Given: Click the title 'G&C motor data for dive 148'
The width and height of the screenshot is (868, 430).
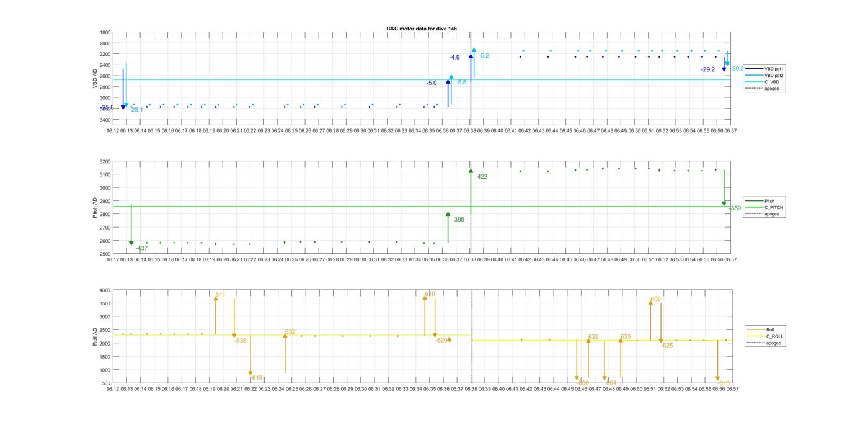Looking at the screenshot, I should point(422,29).
